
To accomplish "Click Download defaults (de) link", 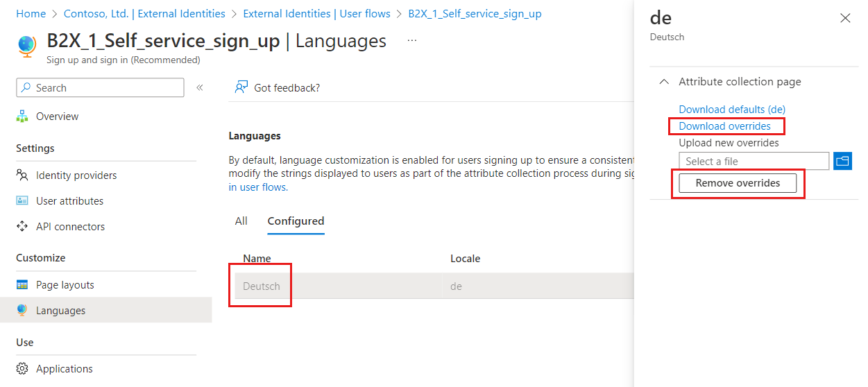I will pos(732,110).
